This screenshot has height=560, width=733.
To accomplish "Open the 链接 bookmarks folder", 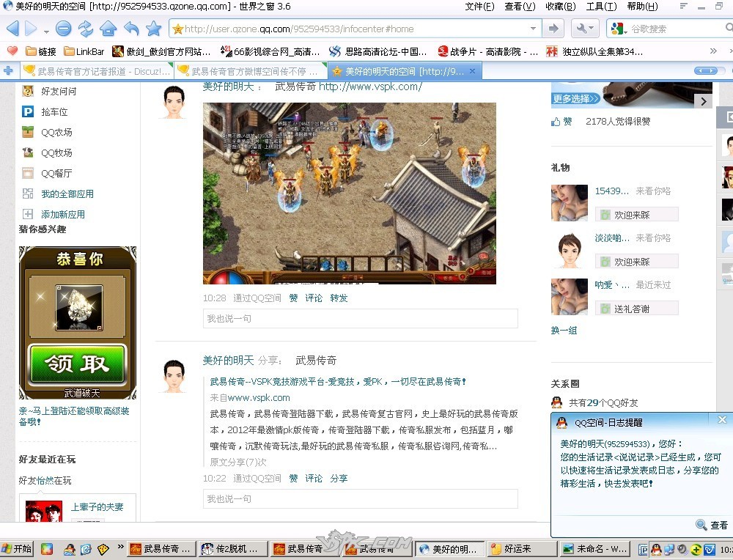I will click(40, 51).
